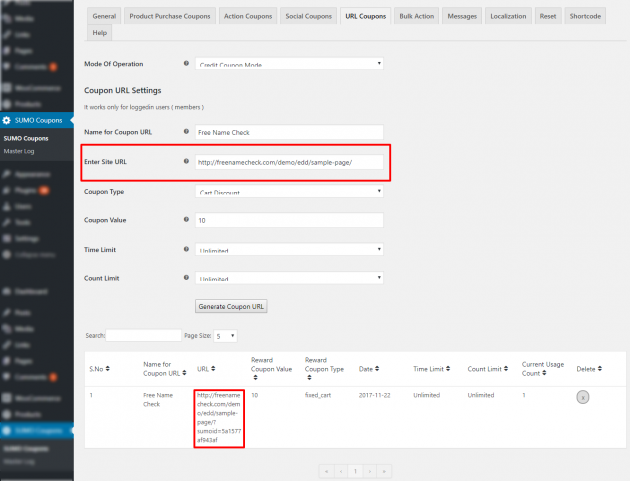This screenshot has width=630, height=481.
Task: Click the Enter Site URL input field
Action: (289, 162)
